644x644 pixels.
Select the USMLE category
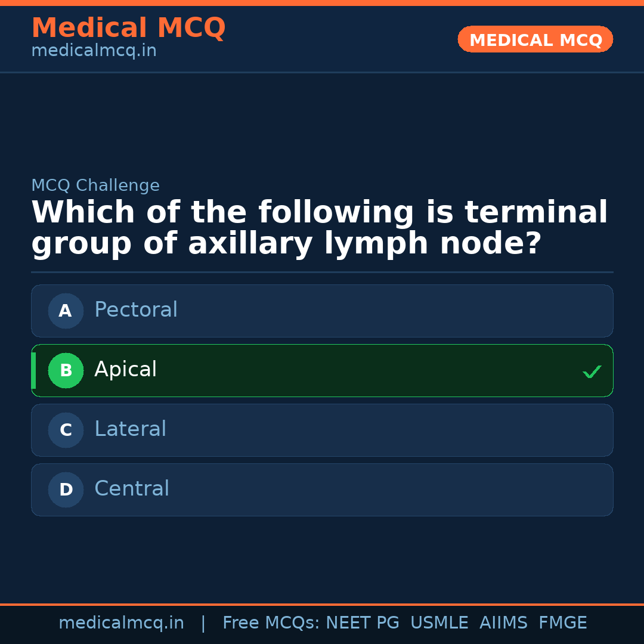click(x=439, y=623)
